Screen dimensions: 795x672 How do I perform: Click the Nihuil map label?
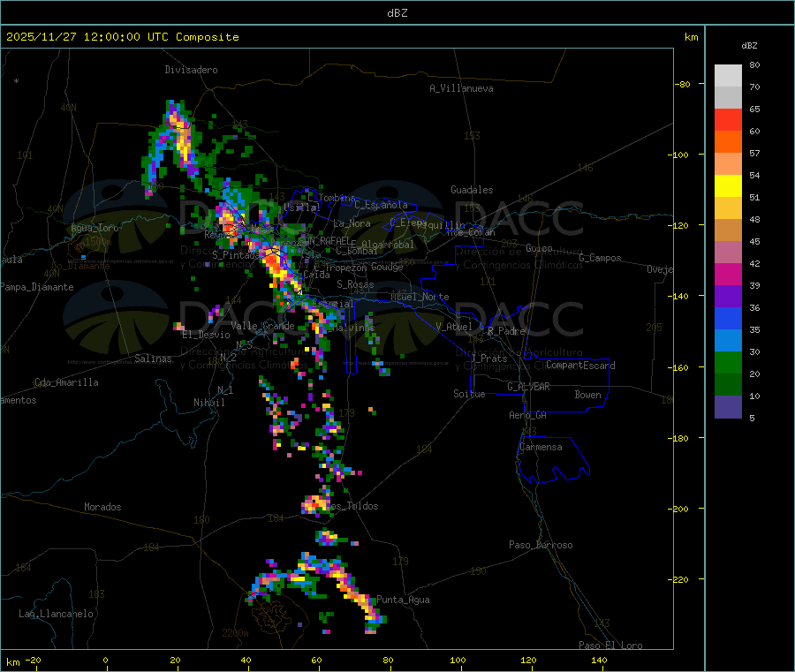[209, 403]
